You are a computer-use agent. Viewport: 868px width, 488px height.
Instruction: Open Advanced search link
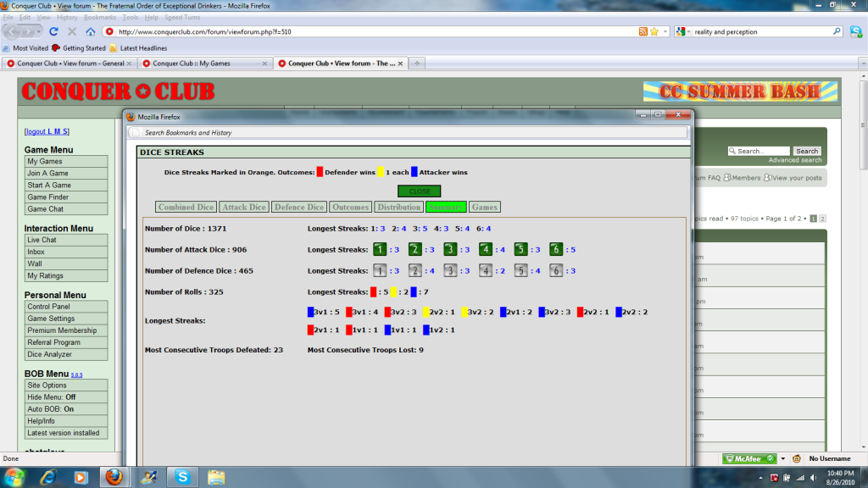[795, 160]
